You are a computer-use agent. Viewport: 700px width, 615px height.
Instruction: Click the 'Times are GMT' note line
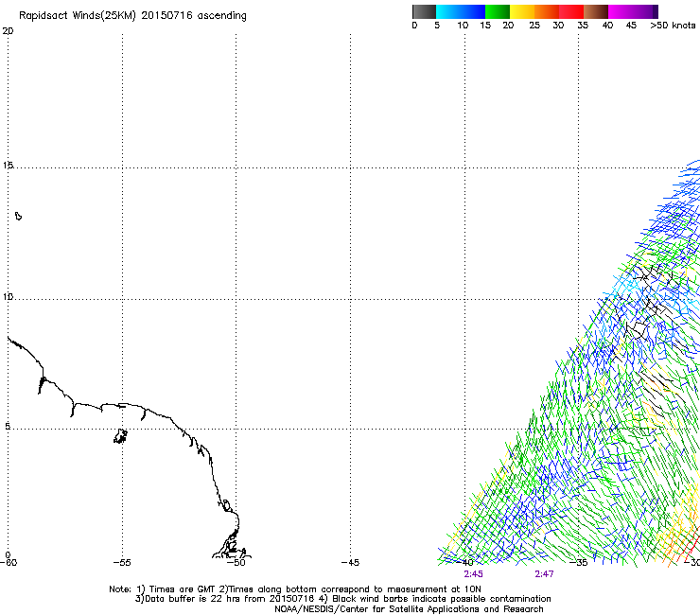pyautogui.click(x=294, y=589)
